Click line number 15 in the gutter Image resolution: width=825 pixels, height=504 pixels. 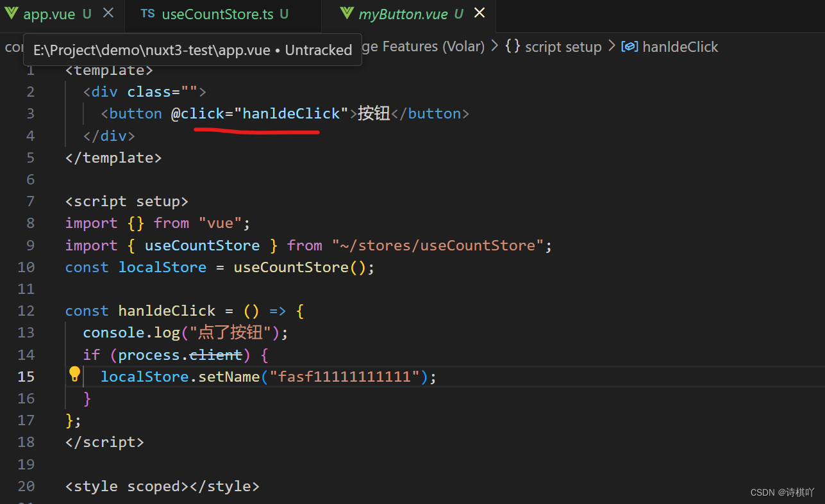[x=26, y=377]
